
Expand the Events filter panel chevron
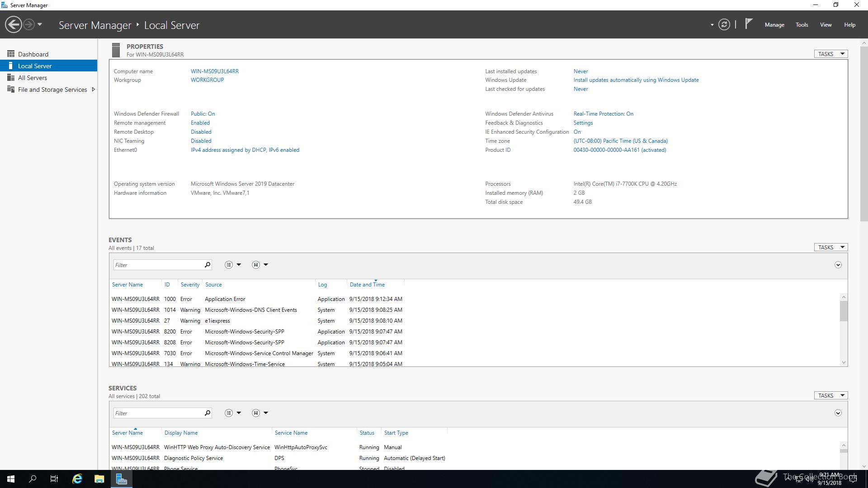tap(838, 265)
